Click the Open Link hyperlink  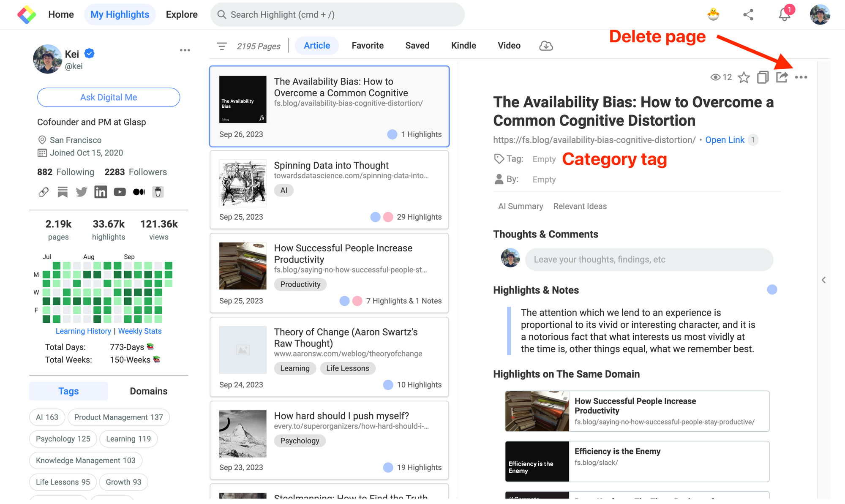pyautogui.click(x=725, y=140)
